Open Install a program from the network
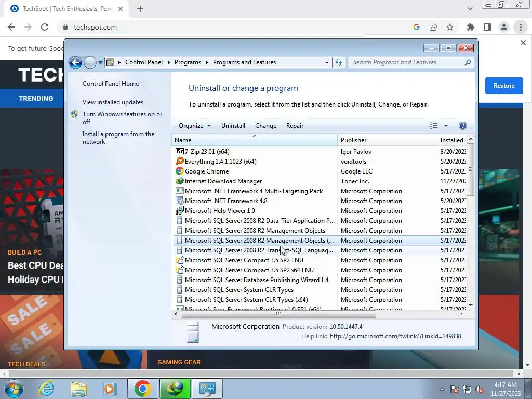The height and width of the screenshot is (399, 532). point(118,138)
